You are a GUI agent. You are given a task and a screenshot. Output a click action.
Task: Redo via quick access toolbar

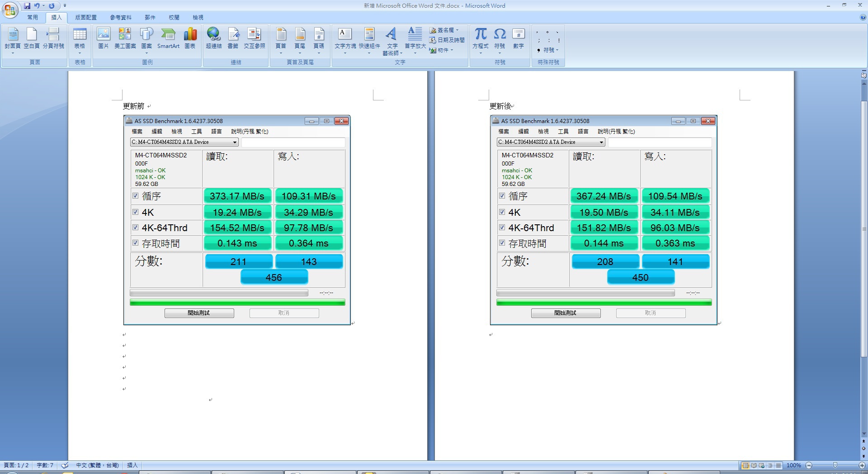[x=52, y=6]
